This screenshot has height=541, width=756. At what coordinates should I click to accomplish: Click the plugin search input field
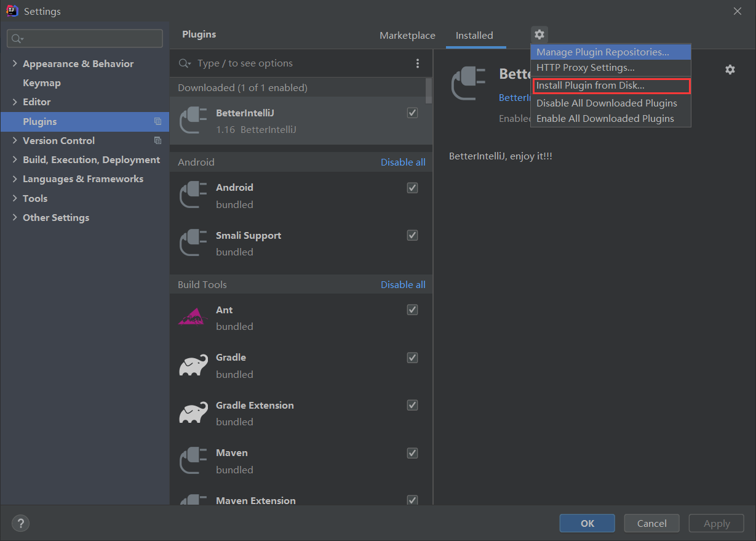coord(301,63)
